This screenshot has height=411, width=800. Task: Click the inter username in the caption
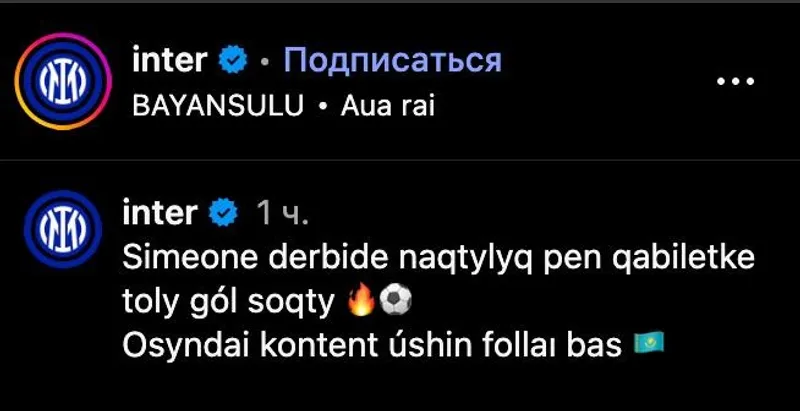coord(158,213)
